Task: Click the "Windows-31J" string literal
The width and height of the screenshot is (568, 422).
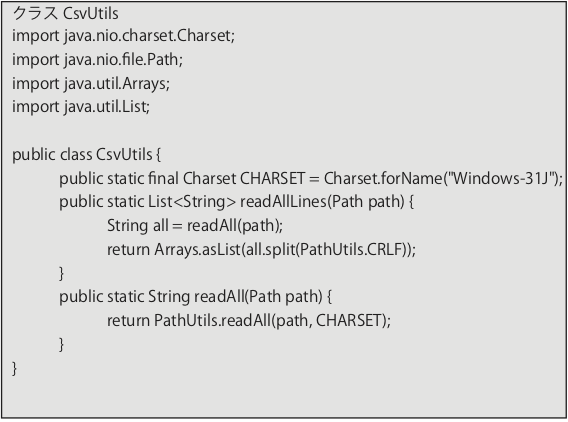Action: coord(503,178)
